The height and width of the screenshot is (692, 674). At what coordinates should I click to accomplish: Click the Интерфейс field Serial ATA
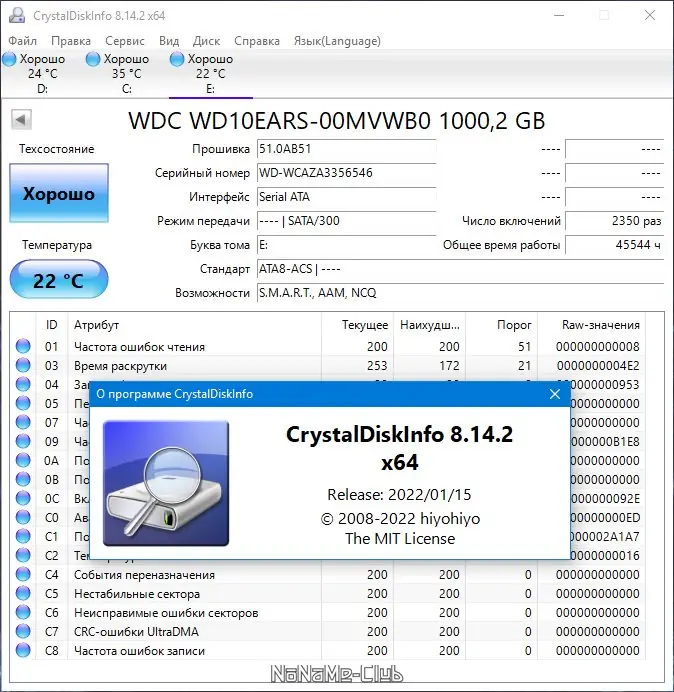(346, 196)
